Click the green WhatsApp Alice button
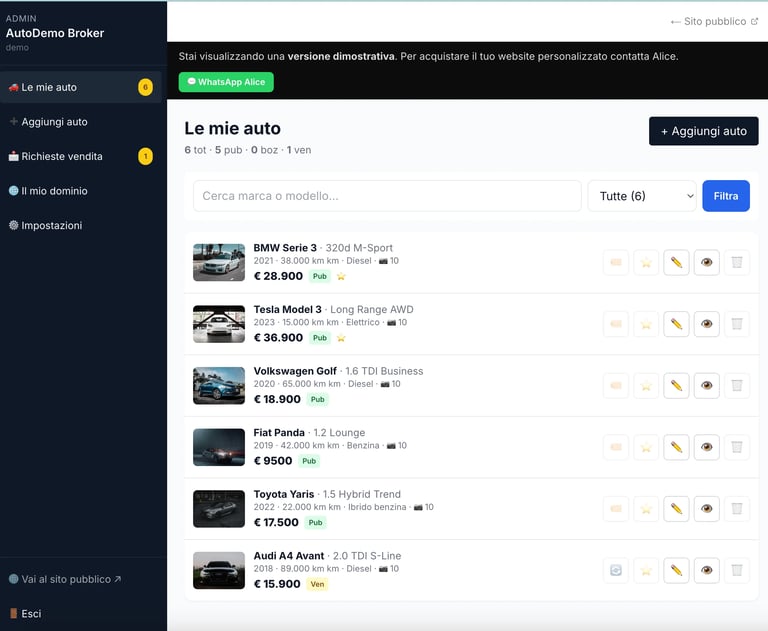The width and height of the screenshot is (768, 631). pyautogui.click(x=226, y=82)
